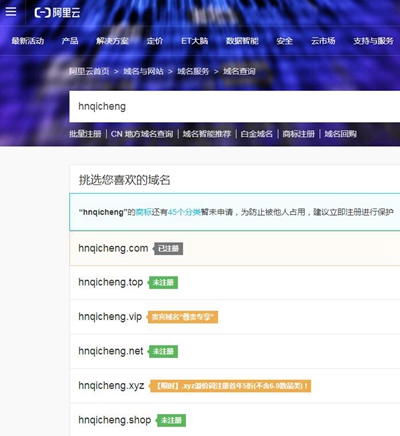Open the ET大脑 menu
This screenshot has width=400, height=436.
coord(195,41)
